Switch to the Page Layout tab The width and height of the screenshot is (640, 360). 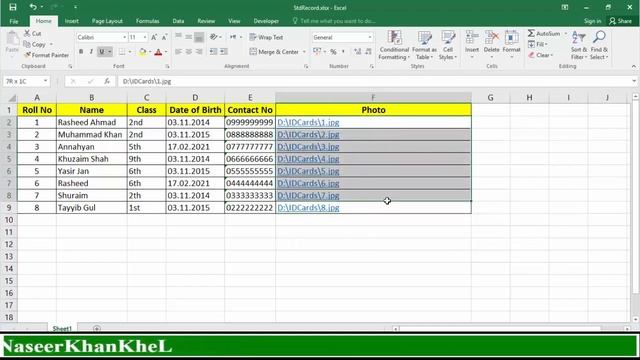tap(107, 21)
